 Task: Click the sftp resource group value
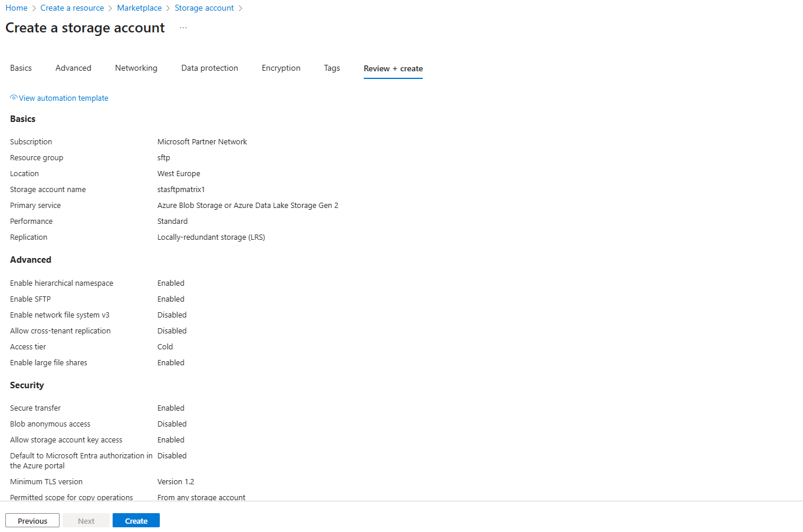coord(164,158)
